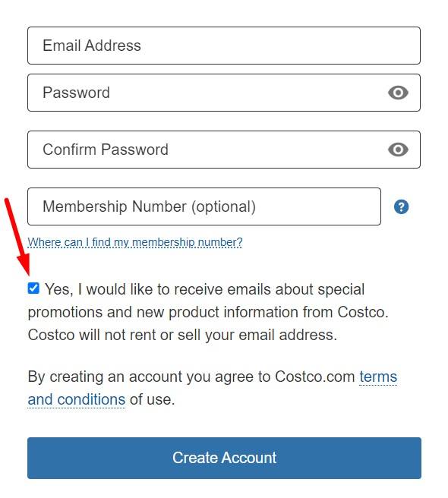This screenshot has height=498, width=448.
Task: Click the eye icon beside Password
Action: pyautogui.click(x=398, y=93)
